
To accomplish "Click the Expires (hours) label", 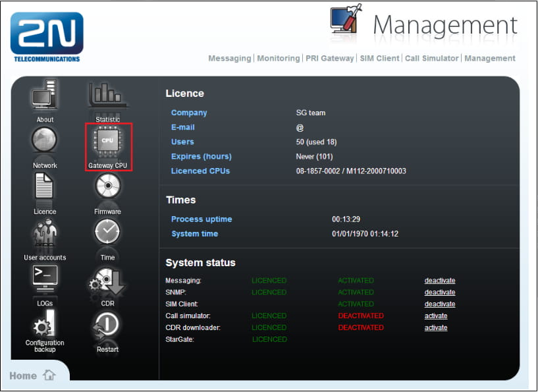I will (x=202, y=157).
